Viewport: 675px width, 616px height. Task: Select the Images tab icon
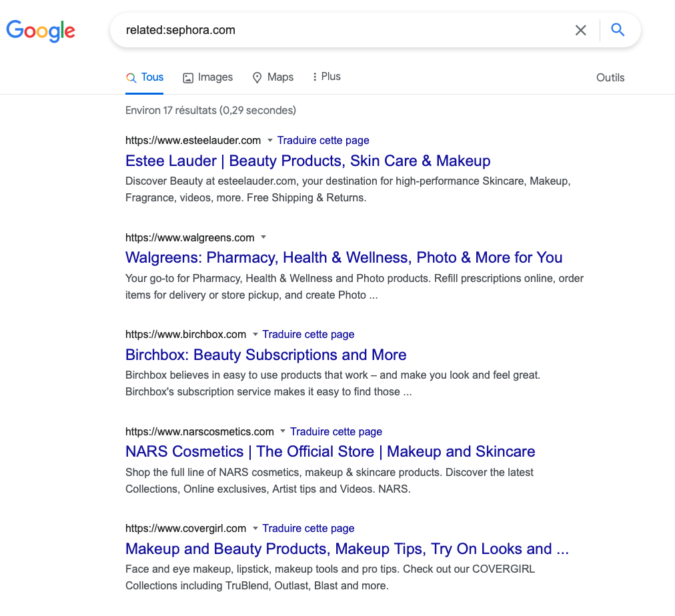click(188, 78)
